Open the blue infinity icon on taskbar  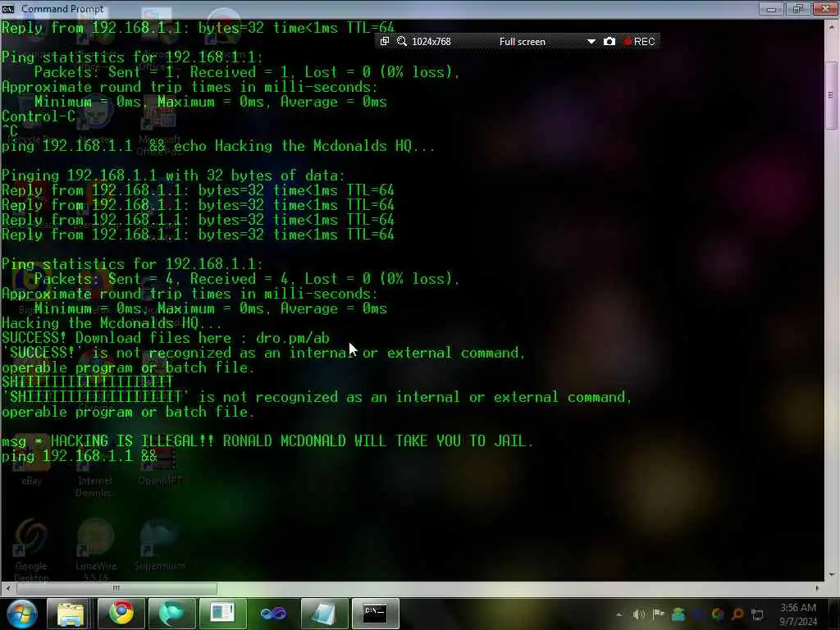coord(273,614)
